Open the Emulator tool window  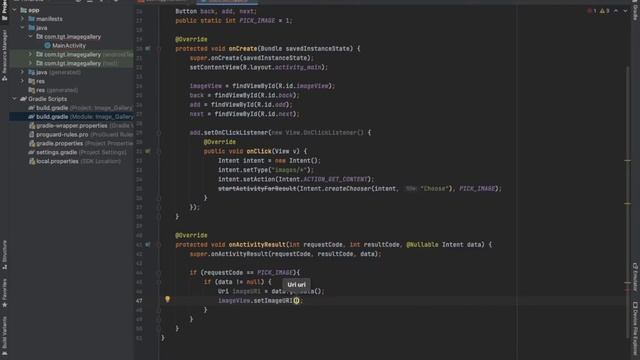click(x=635, y=277)
